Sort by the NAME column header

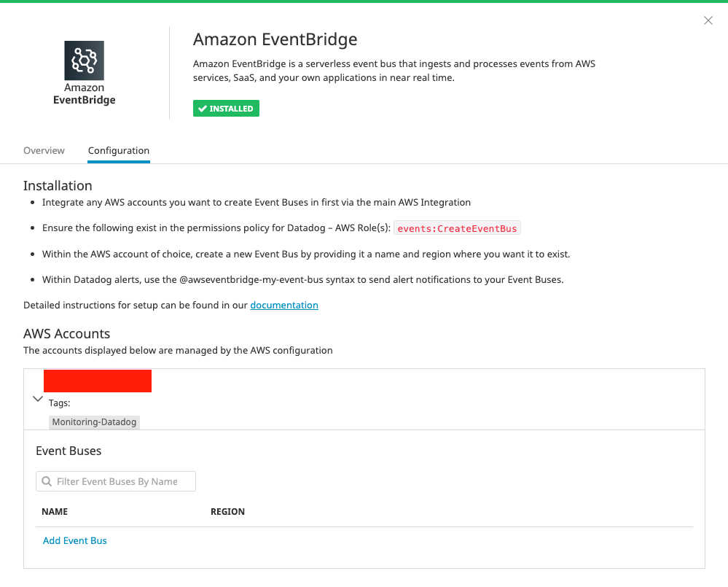(55, 511)
